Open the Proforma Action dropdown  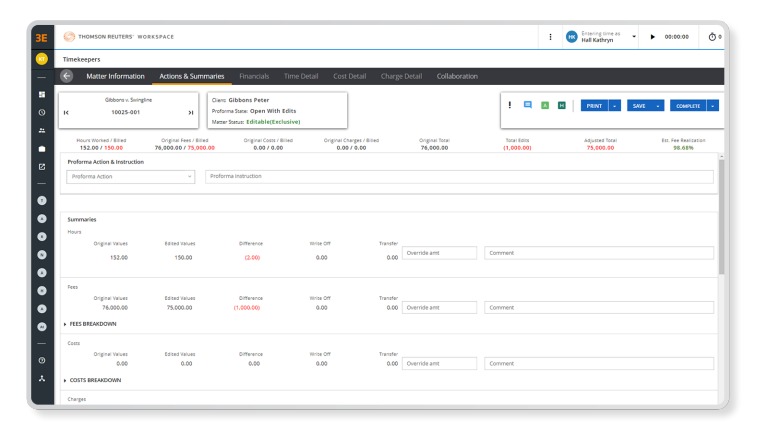(131, 176)
